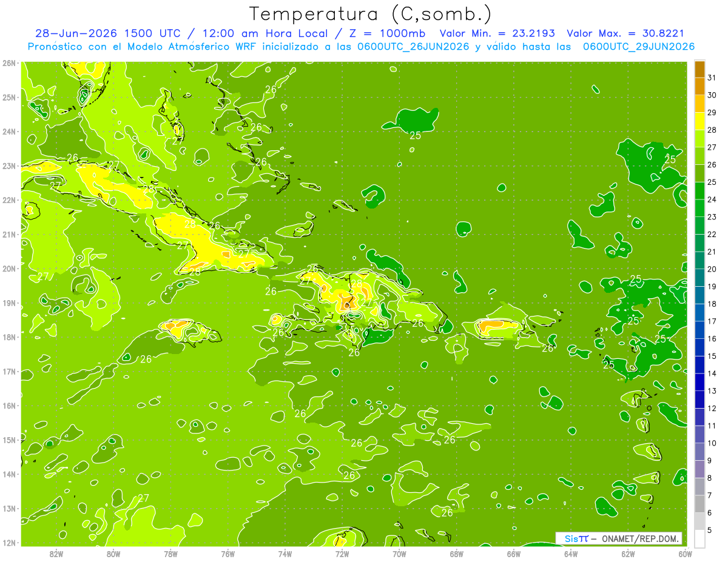Click the legend value "15"

tap(712, 356)
